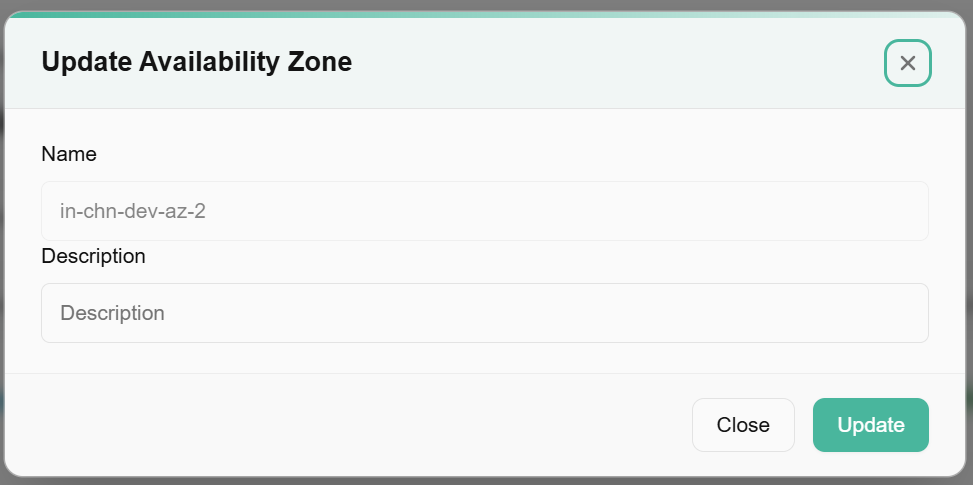Close the Update Availability Zone dialog via X
This screenshot has width=973, height=485.
pyautogui.click(x=907, y=63)
